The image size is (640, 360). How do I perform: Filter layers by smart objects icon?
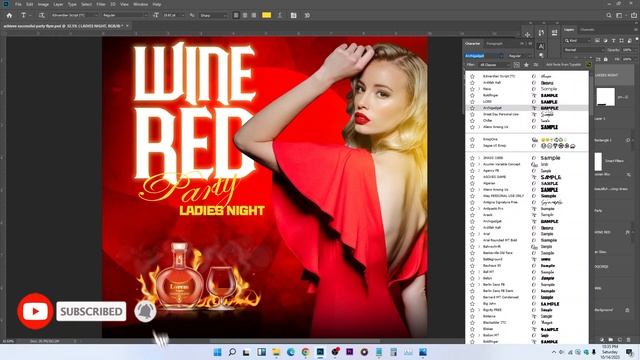coord(629,40)
